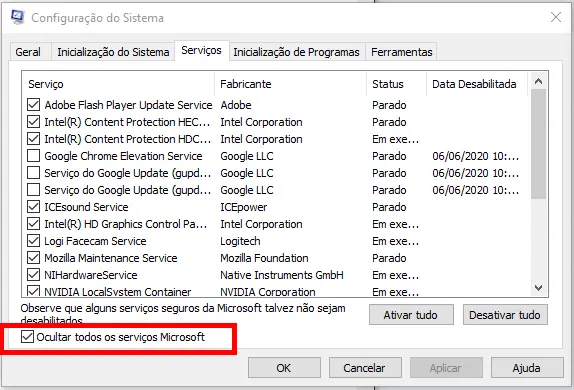The image size is (574, 390).
Task: Select the Native Instruments GmbH cell
Action: (282, 275)
